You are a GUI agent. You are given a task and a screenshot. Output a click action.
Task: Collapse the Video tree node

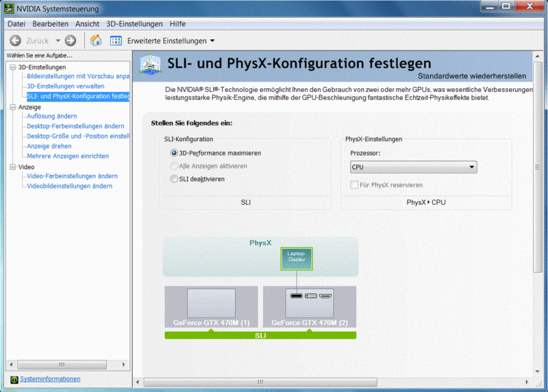point(13,167)
